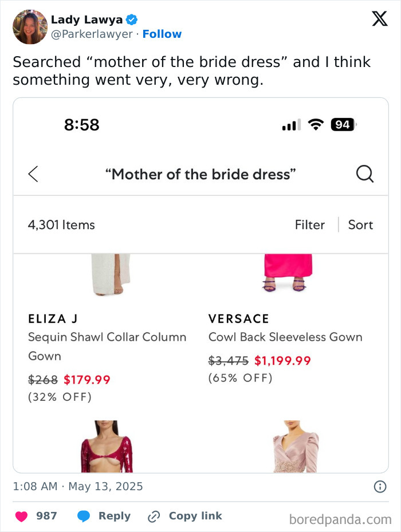Click the blue verified badge

point(132,19)
